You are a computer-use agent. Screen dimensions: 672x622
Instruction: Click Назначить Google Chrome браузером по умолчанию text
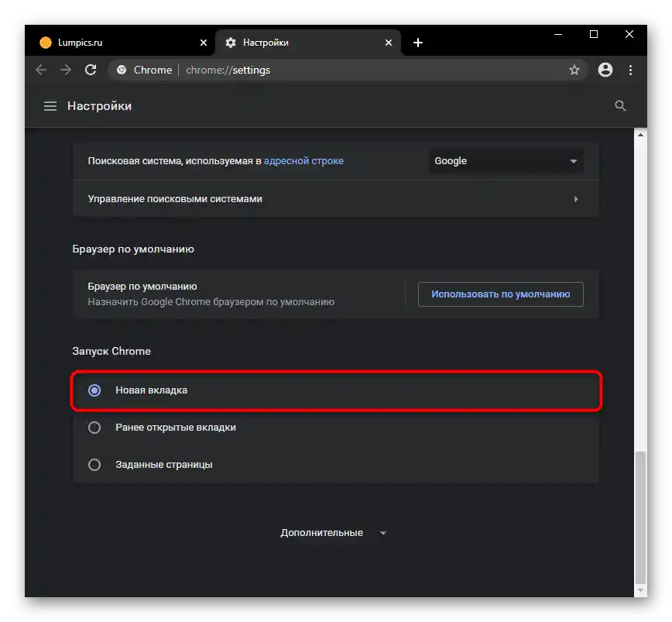(211, 302)
